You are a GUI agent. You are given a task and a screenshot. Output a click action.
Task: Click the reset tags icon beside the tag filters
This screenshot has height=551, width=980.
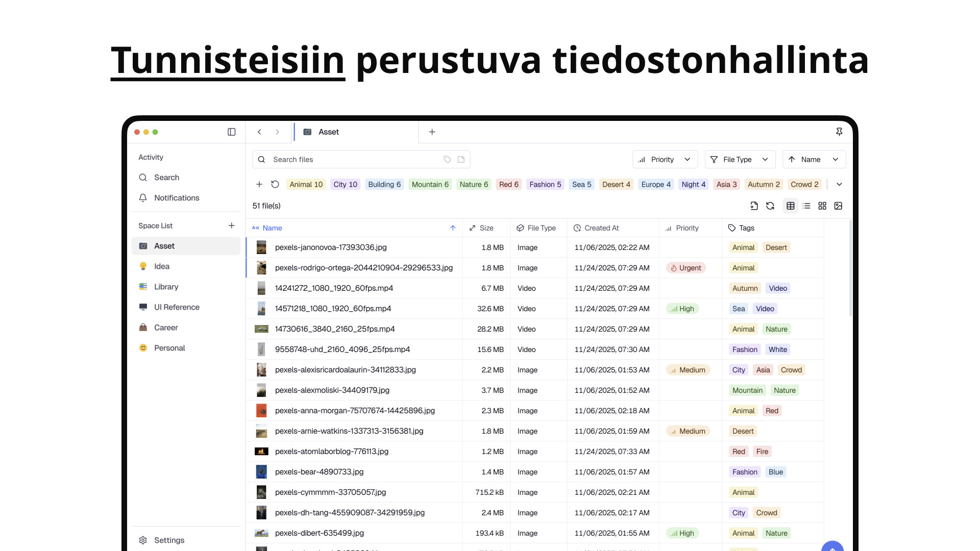coord(275,185)
